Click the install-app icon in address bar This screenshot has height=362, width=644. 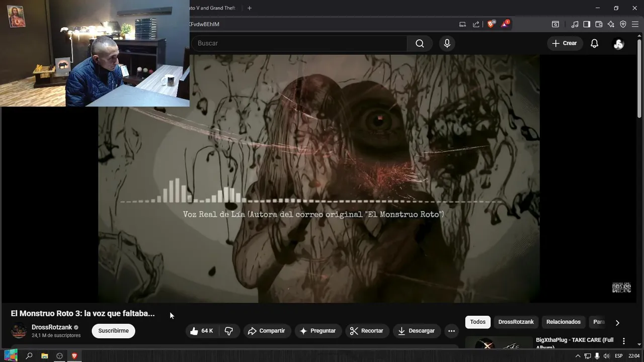(462, 24)
